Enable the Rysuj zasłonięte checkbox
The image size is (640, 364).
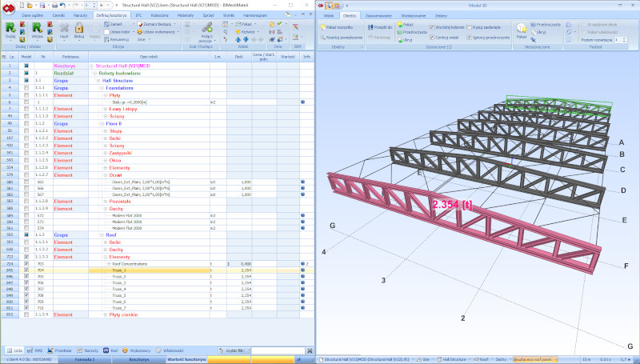pos(469,26)
